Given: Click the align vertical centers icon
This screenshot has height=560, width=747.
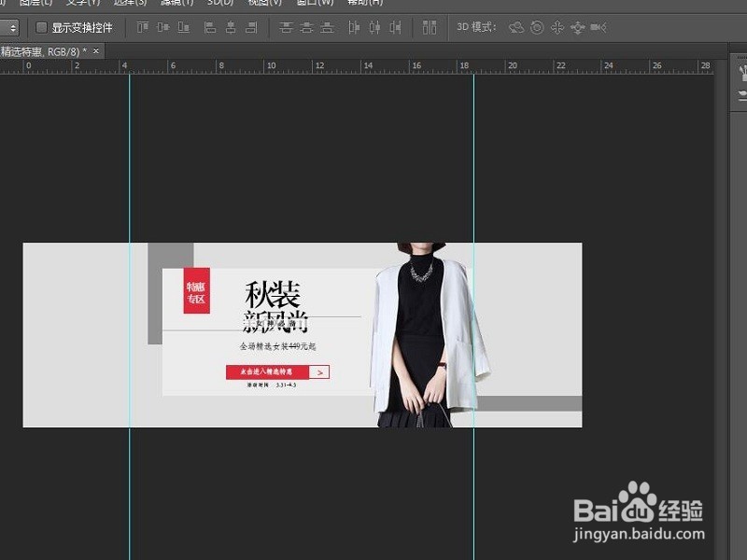Looking at the screenshot, I should [162, 27].
